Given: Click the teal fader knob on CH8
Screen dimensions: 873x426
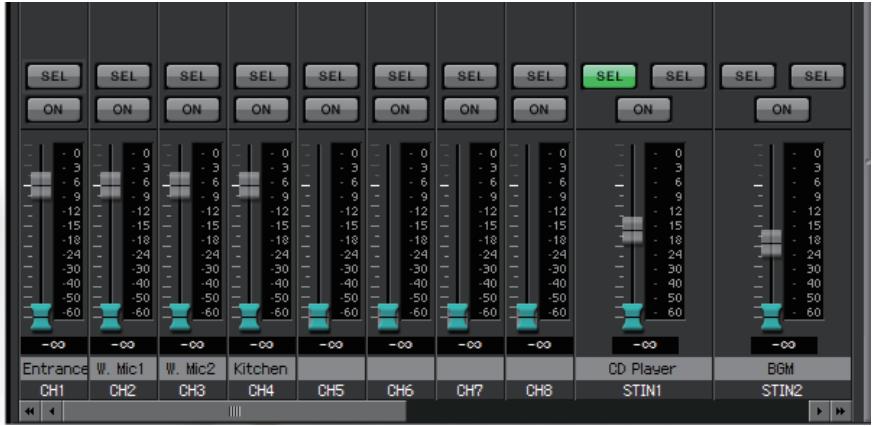Looking at the screenshot, I should click(527, 317).
